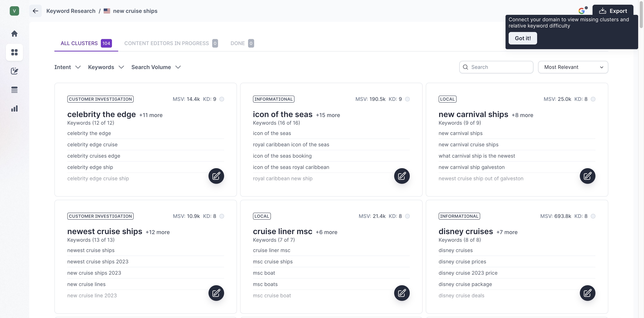Expand +15 more on icon of the seas
Image resolution: width=644 pixels, height=318 pixels.
(328, 115)
